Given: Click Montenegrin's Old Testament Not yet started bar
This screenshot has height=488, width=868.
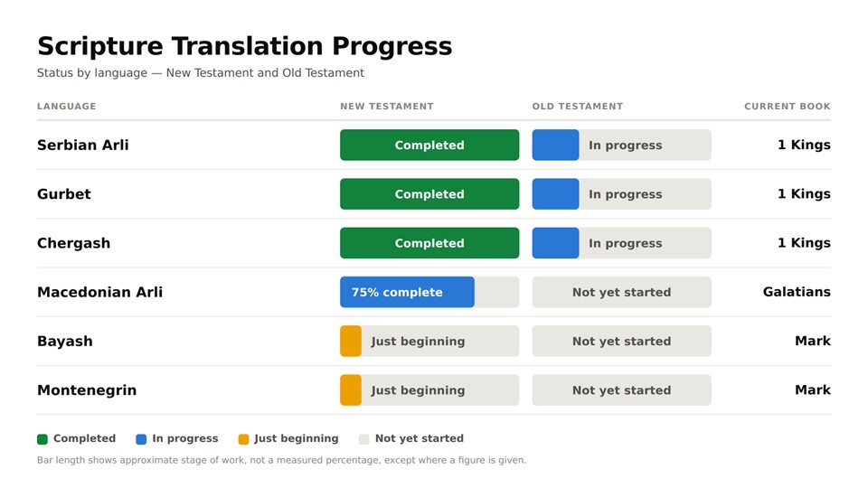Looking at the screenshot, I should 622,390.
